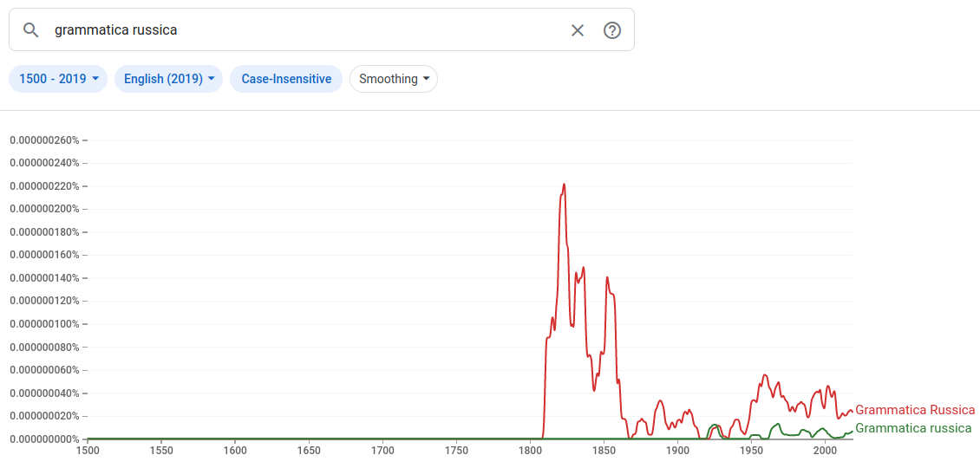The width and height of the screenshot is (980, 468).
Task: Click the 0.000000100% y-axis label
Action: click(x=44, y=324)
